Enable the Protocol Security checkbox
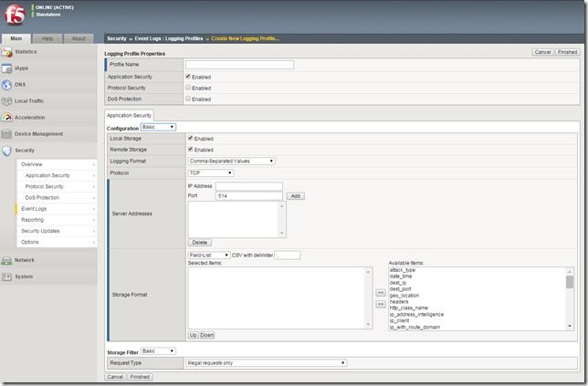This screenshot has width=588, height=386. pos(188,88)
